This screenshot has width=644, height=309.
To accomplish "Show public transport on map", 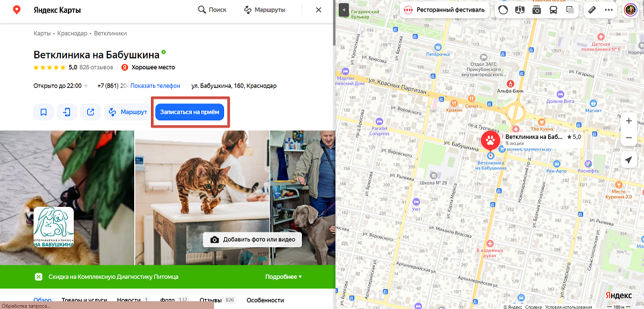I will pyautogui.click(x=553, y=10).
